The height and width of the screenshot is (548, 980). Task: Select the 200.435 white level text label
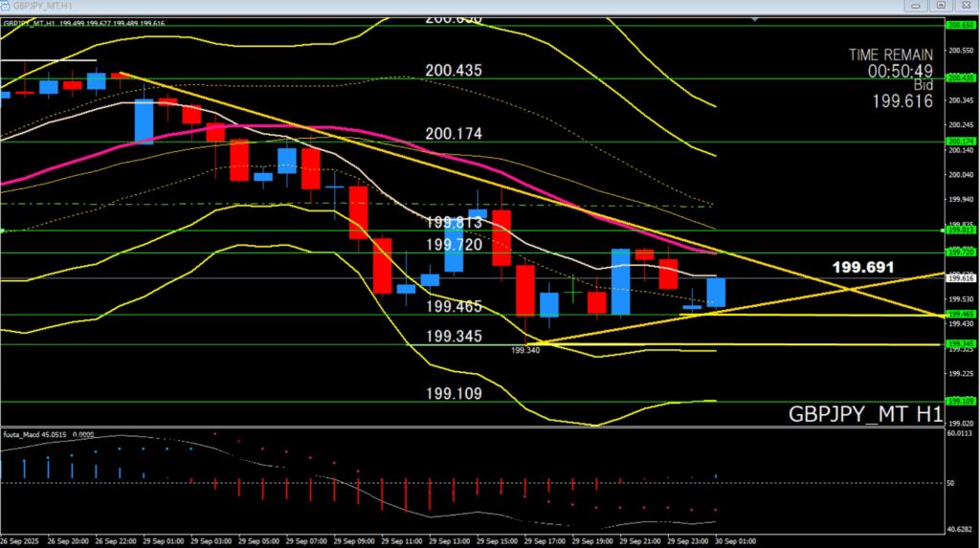pyautogui.click(x=454, y=71)
